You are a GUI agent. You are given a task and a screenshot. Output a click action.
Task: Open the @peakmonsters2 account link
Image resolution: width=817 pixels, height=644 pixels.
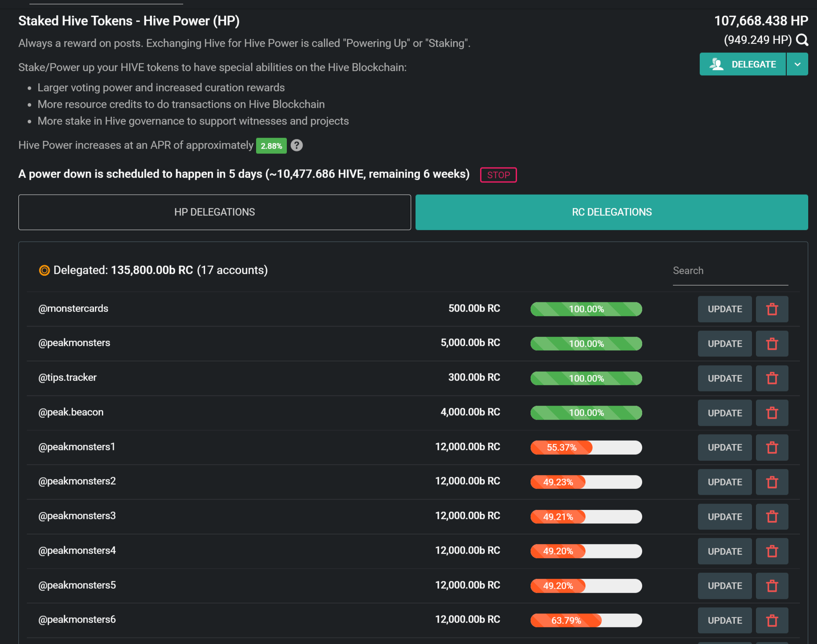tap(77, 481)
